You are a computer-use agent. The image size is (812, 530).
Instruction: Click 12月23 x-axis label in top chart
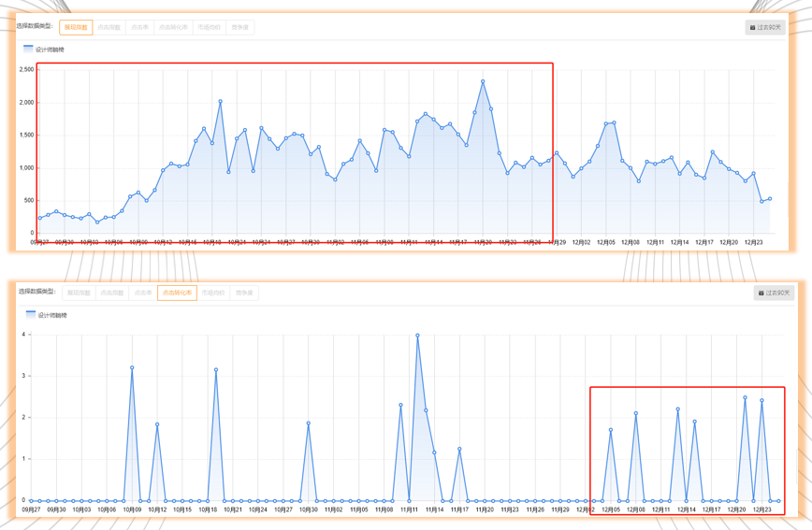coord(753,242)
